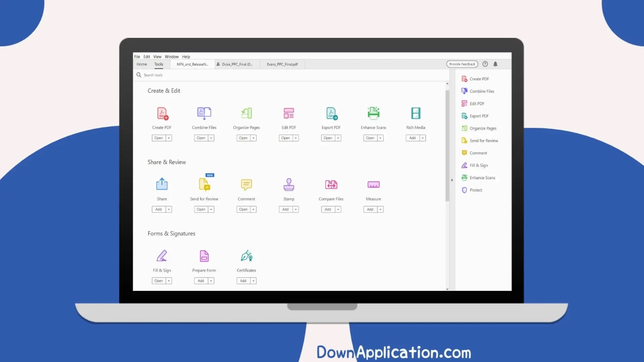Click the vertical scrollbar thumb
The height and width of the screenshot is (362, 644).
coord(447,146)
